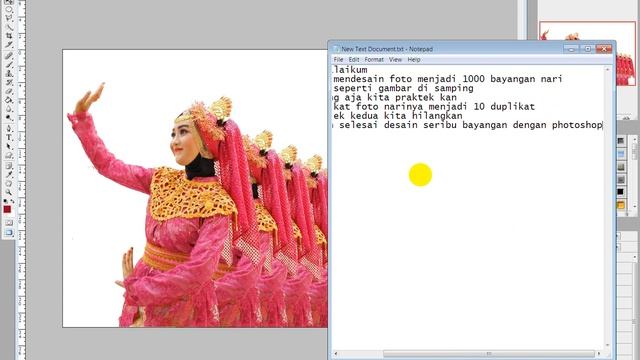Viewport: 640px width, 360px height.
Task: Select the Eraser tool
Action: (x=9, y=91)
